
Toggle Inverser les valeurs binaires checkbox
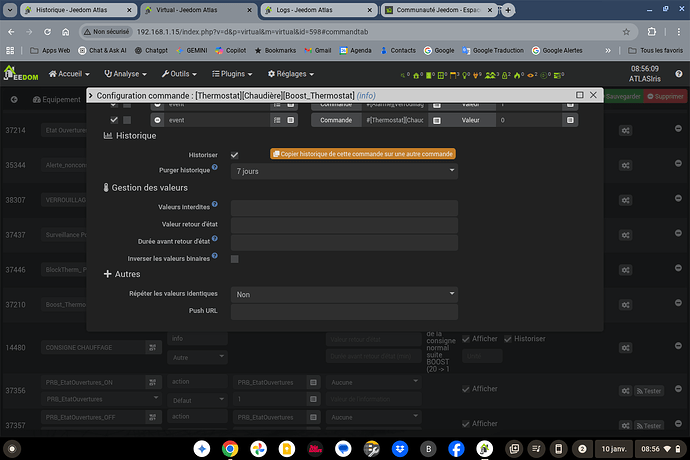[234, 259]
